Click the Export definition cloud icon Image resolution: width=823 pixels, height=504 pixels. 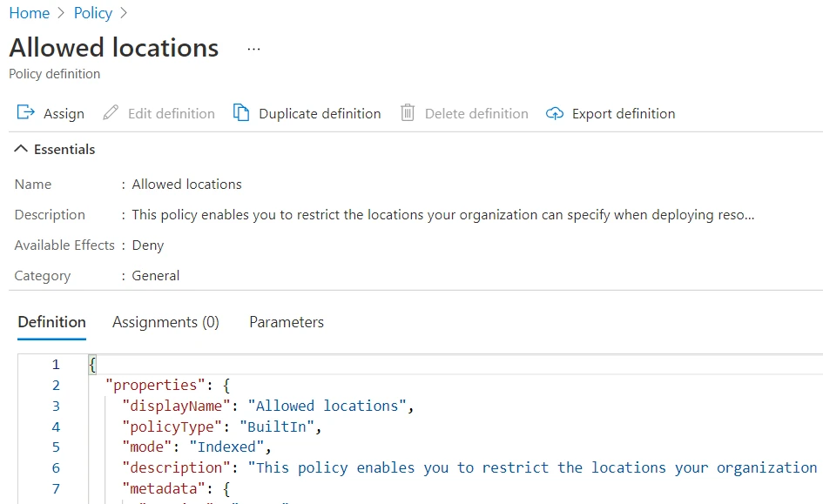pos(554,113)
